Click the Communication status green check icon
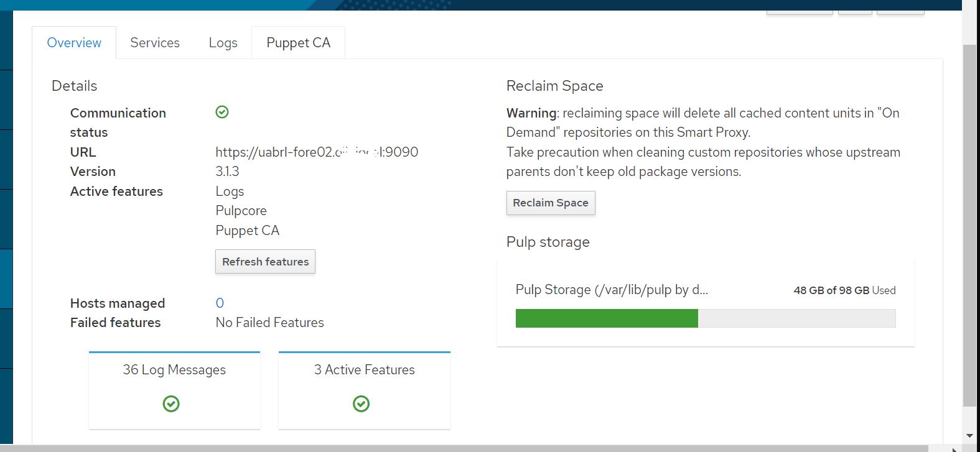 click(x=222, y=112)
